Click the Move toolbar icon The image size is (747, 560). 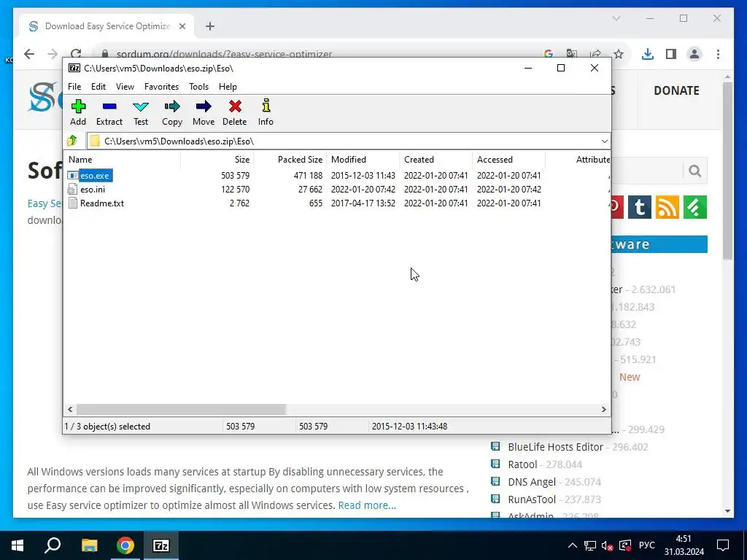pos(204,106)
